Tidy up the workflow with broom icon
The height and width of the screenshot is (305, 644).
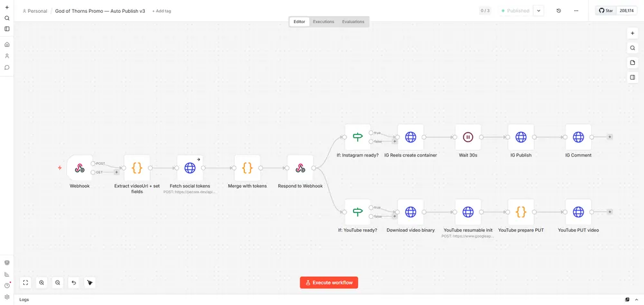[x=90, y=282]
